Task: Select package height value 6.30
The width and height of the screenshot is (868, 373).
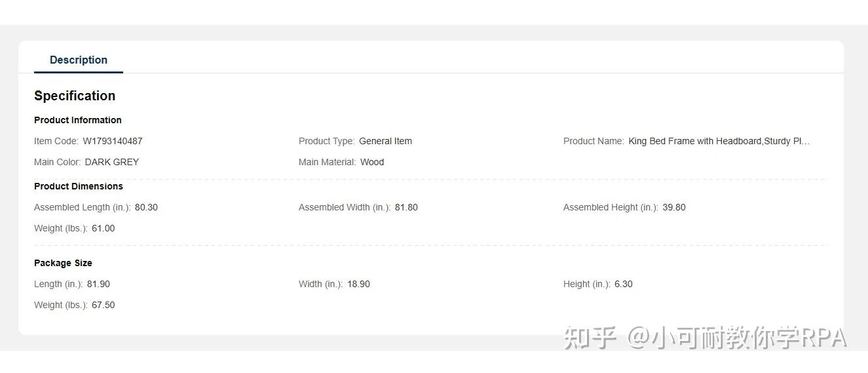Action: (624, 284)
